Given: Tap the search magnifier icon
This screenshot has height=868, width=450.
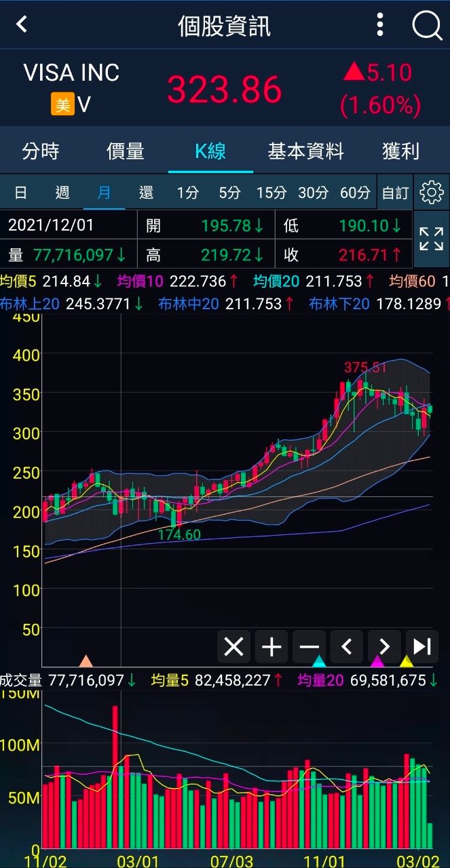Looking at the screenshot, I should pos(427,26).
